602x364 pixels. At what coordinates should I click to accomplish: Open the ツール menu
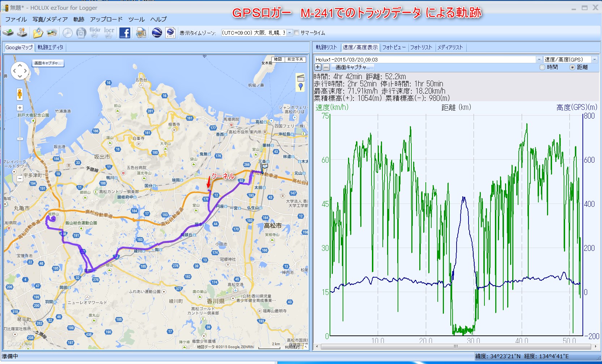136,19
